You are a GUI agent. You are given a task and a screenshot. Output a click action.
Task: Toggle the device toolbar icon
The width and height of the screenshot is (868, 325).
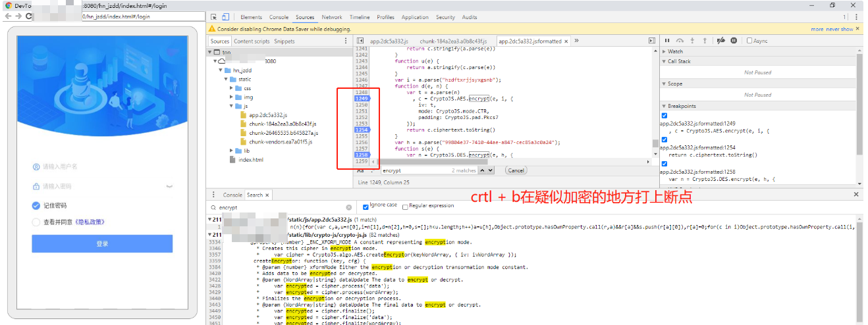click(225, 17)
